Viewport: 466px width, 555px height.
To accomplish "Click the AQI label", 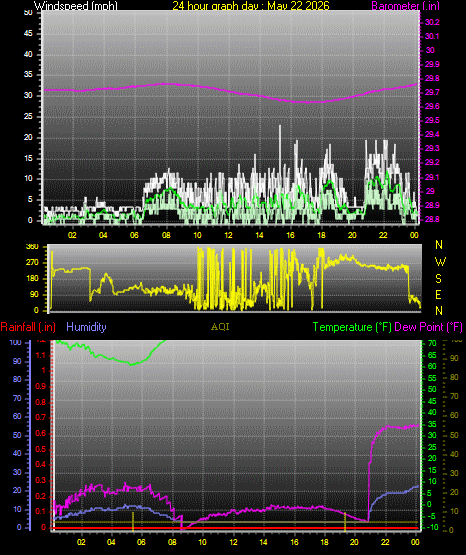I will click(x=220, y=327).
